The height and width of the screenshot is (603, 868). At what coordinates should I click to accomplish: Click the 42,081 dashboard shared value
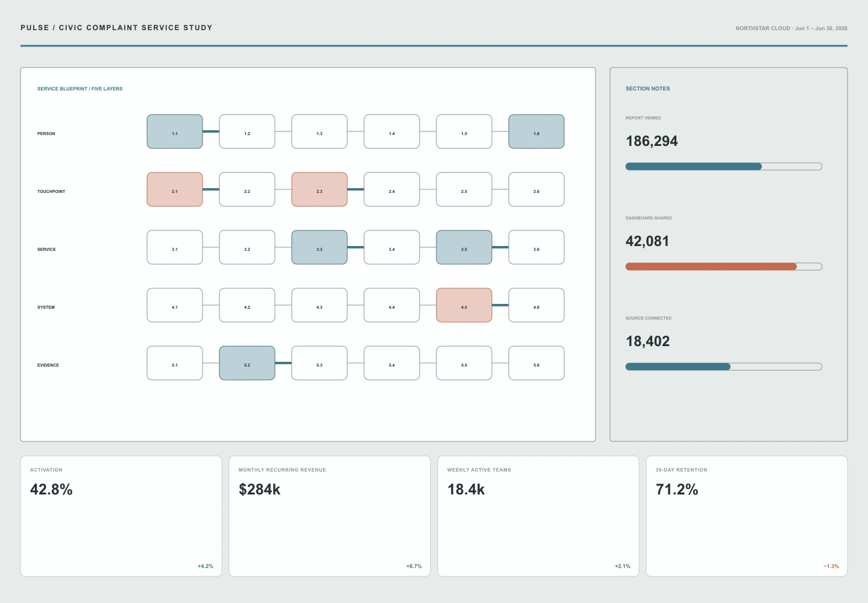tap(647, 241)
